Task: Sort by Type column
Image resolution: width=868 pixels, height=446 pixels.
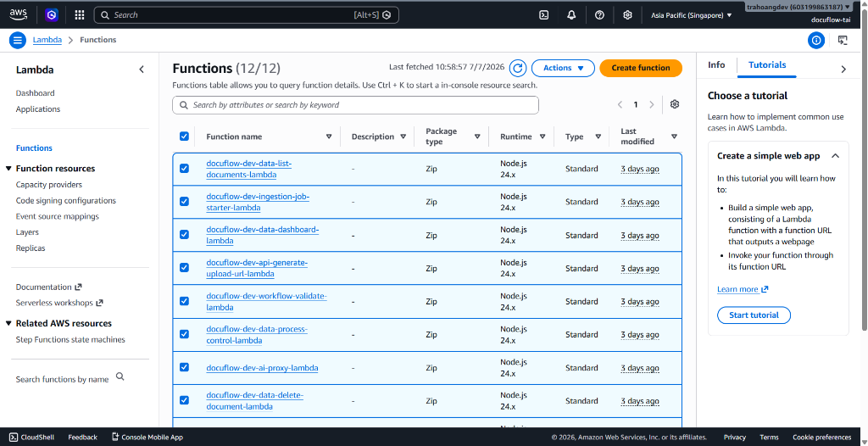Action: coord(598,137)
